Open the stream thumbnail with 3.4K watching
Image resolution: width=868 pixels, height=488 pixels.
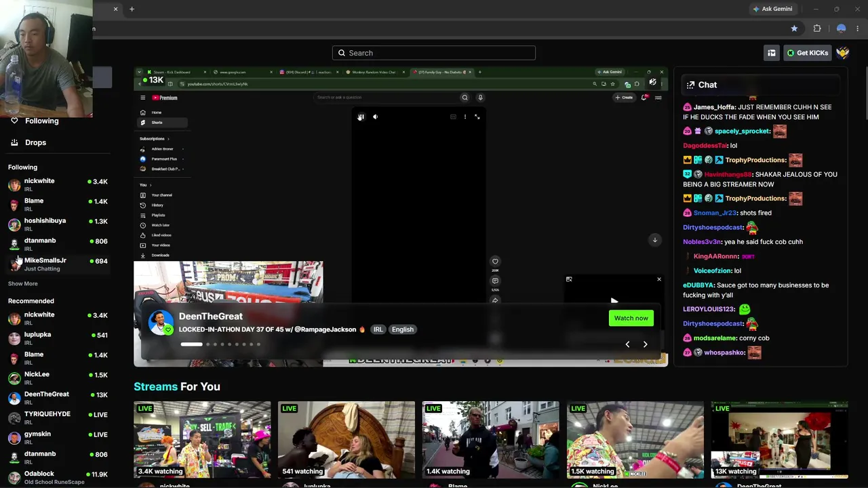[202, 440]
